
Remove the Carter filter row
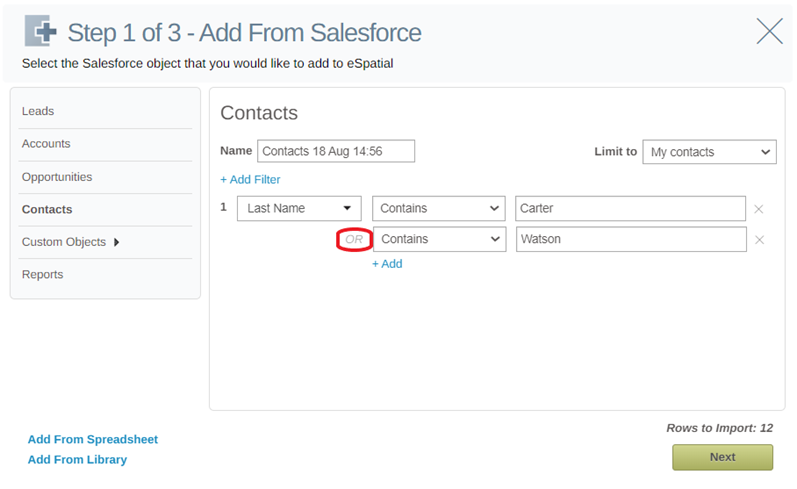(758, 209)
